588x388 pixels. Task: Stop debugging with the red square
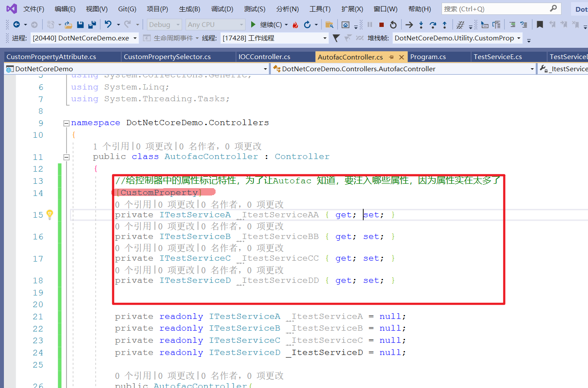coord(382,25)
